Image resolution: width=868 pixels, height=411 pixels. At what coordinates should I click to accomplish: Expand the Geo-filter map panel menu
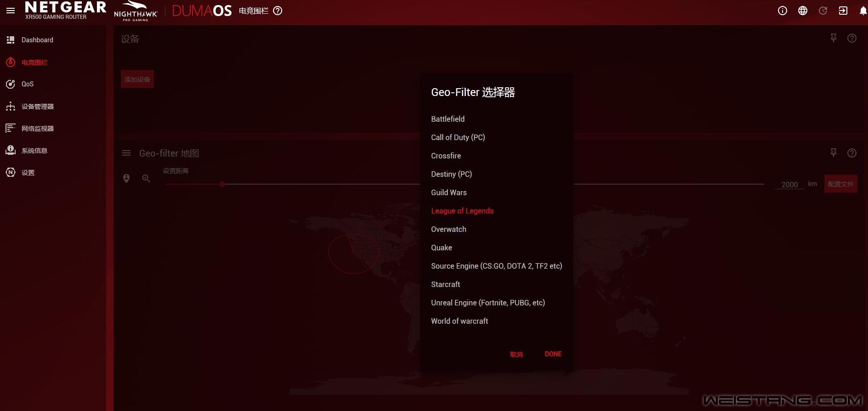point(126,153)
